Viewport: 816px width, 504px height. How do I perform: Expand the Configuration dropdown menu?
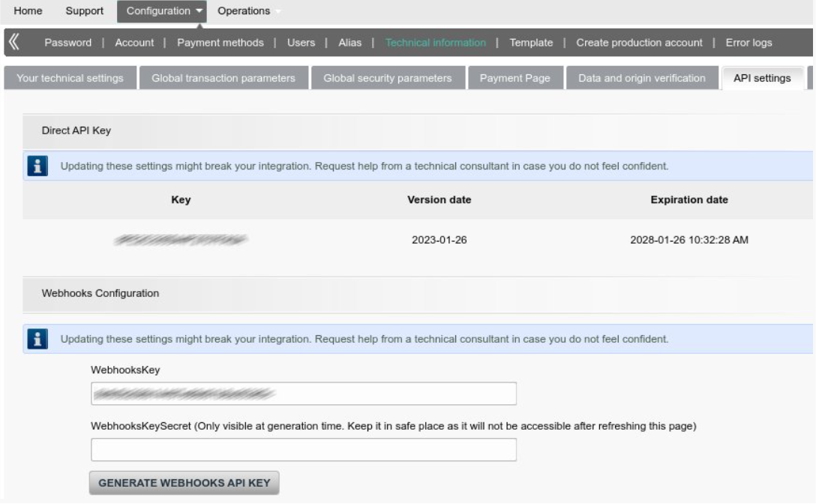click(x=165, y=11)
